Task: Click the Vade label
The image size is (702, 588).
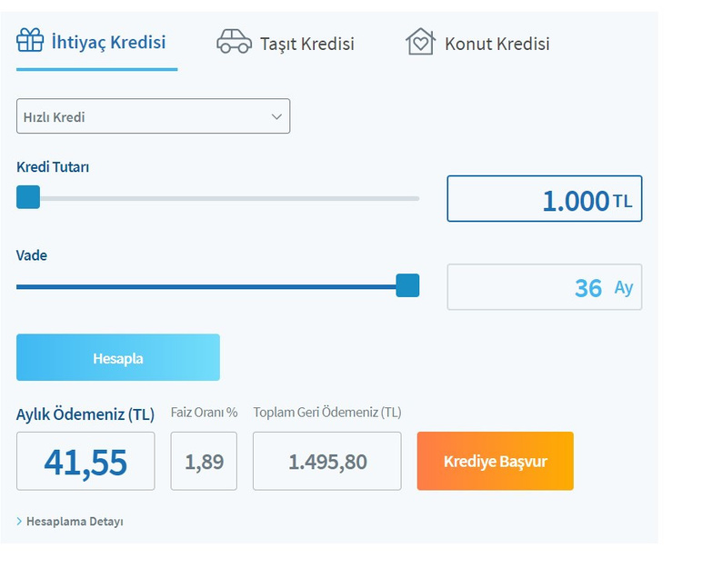Action: (x=31, y=255)
